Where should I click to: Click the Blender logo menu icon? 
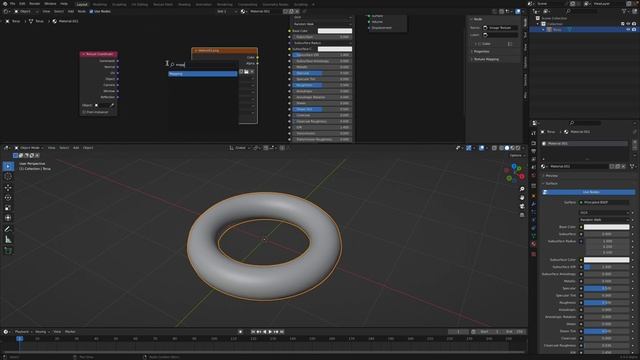pos(4,4)
